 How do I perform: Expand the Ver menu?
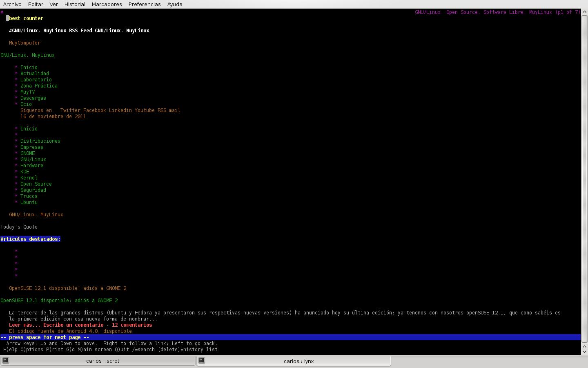tap(53, 4)
